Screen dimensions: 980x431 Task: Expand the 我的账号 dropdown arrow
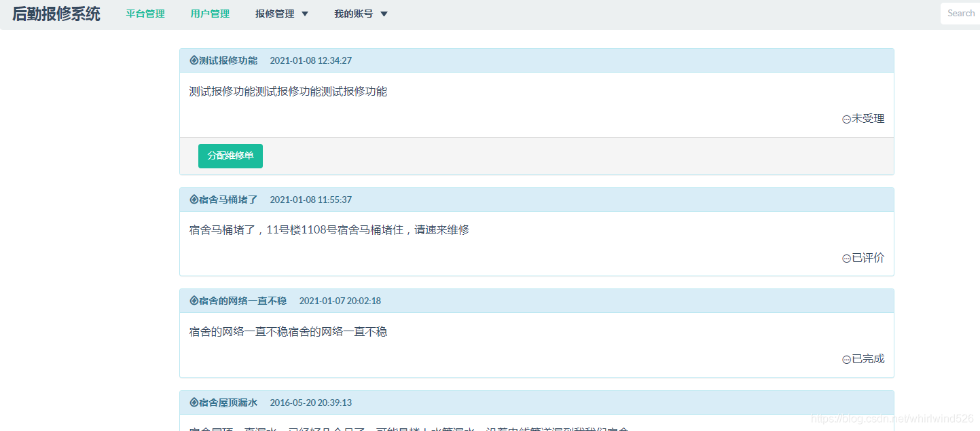tap(384, 14)
